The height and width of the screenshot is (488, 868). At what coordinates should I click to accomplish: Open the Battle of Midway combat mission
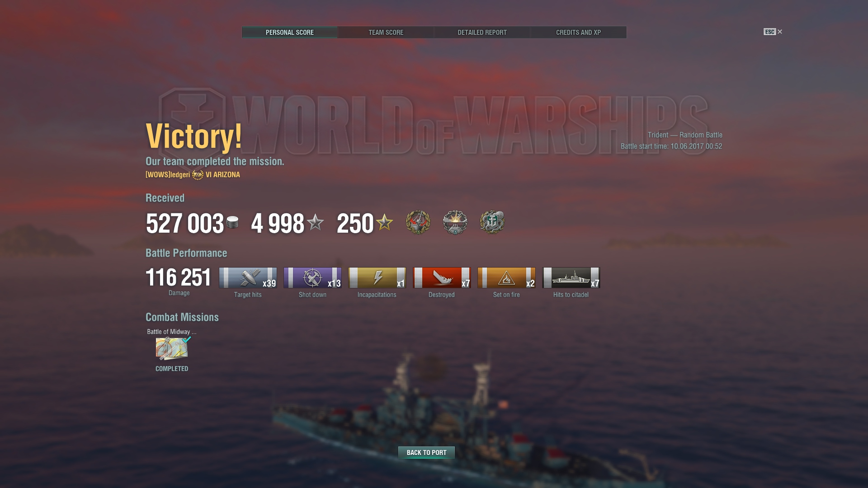coord(172,348)
